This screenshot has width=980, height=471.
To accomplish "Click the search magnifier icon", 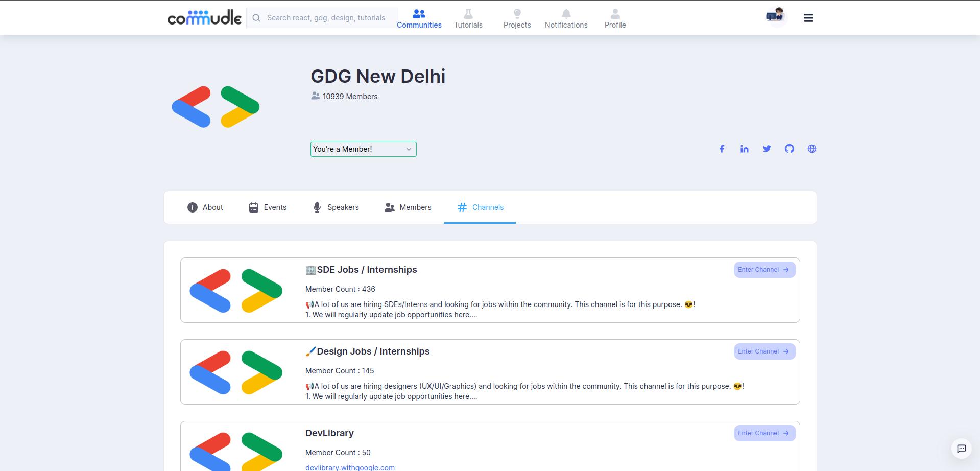I will tap(256, 18).
